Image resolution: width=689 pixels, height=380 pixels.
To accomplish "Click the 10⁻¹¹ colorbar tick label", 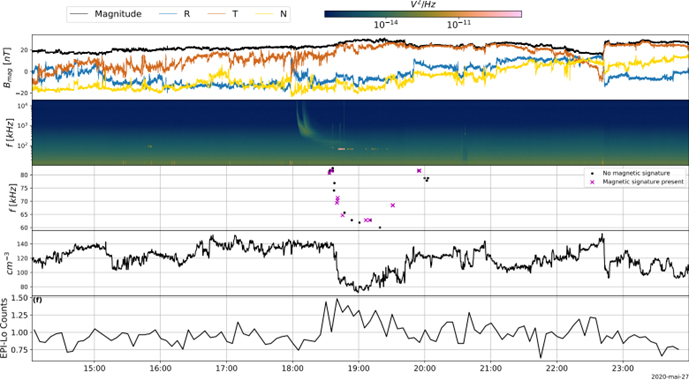I will [x=459, y=25].
